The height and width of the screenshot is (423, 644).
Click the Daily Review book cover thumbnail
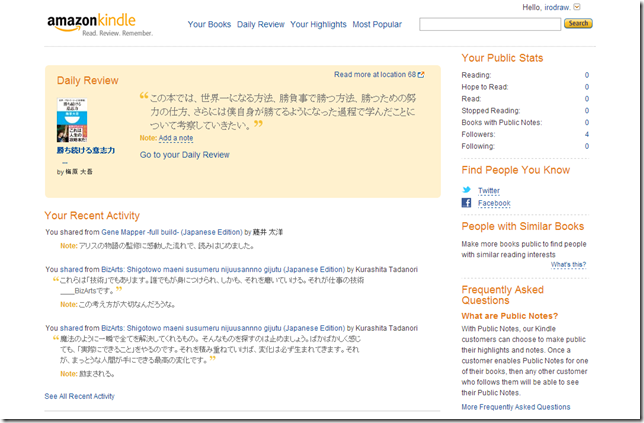[72, 120]
